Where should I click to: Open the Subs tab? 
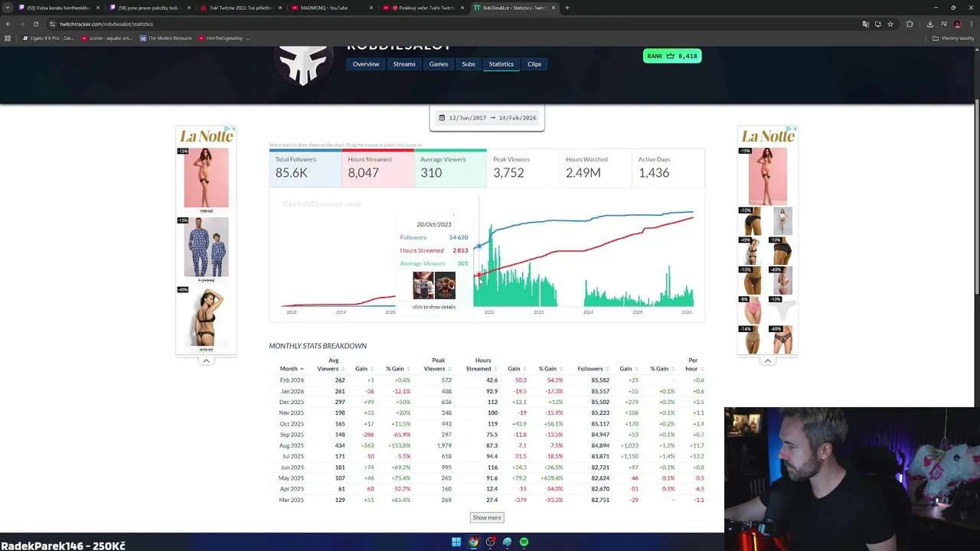tap(469, 64)
